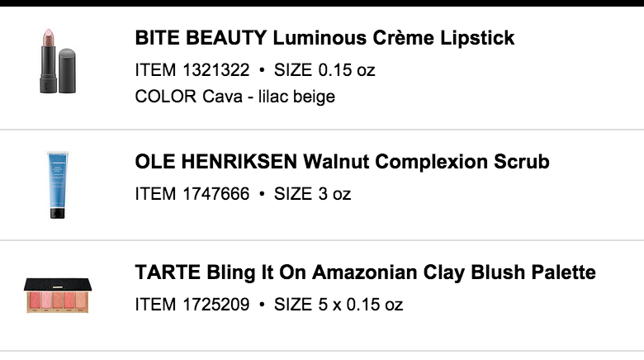Click the SIZE 5 x 0.15 oz label
The height and width of the screenshot is (360, 644).
pos(339,305)
